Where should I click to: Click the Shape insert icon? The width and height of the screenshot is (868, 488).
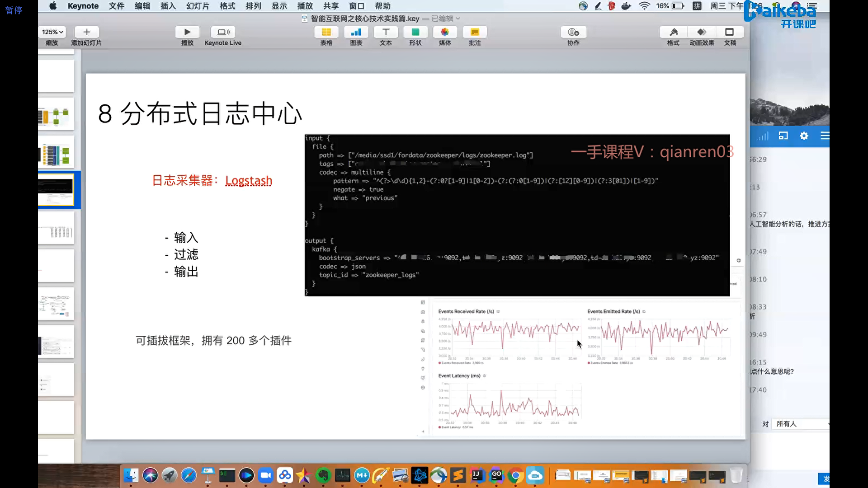(415, 32)
